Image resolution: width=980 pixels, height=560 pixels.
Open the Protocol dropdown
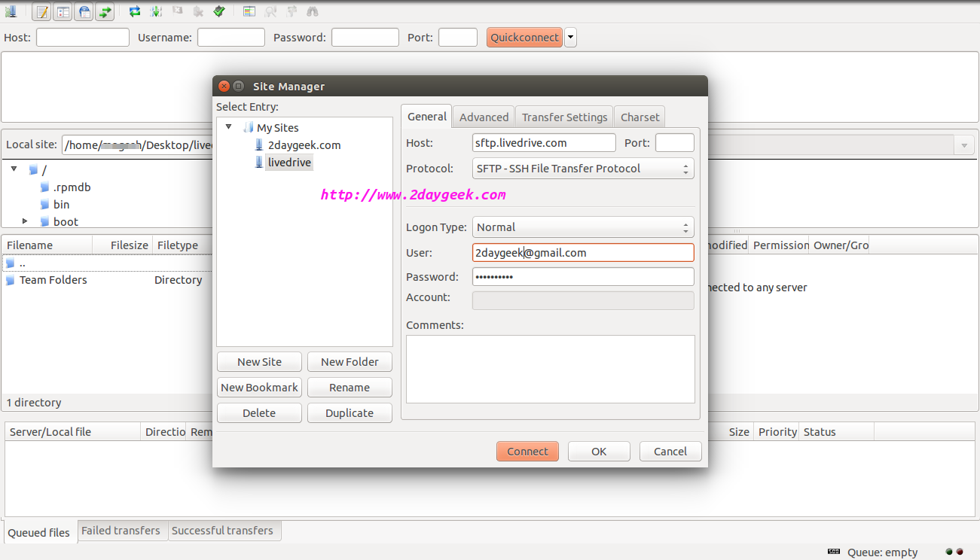point(583,169)
